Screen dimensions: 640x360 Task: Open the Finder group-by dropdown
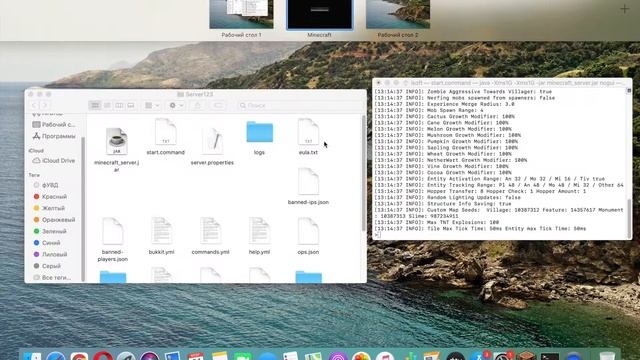pyautogui.click(x=152, y=105)
